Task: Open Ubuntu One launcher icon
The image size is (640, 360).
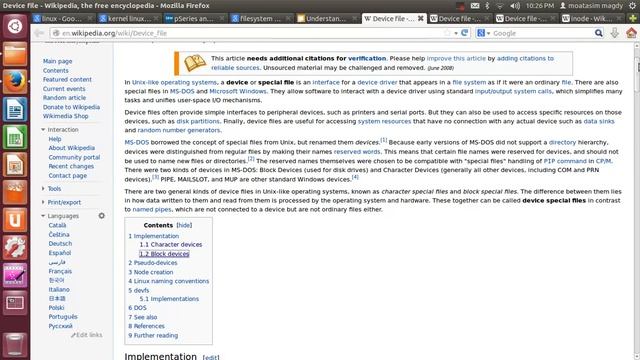Action: 15,220
